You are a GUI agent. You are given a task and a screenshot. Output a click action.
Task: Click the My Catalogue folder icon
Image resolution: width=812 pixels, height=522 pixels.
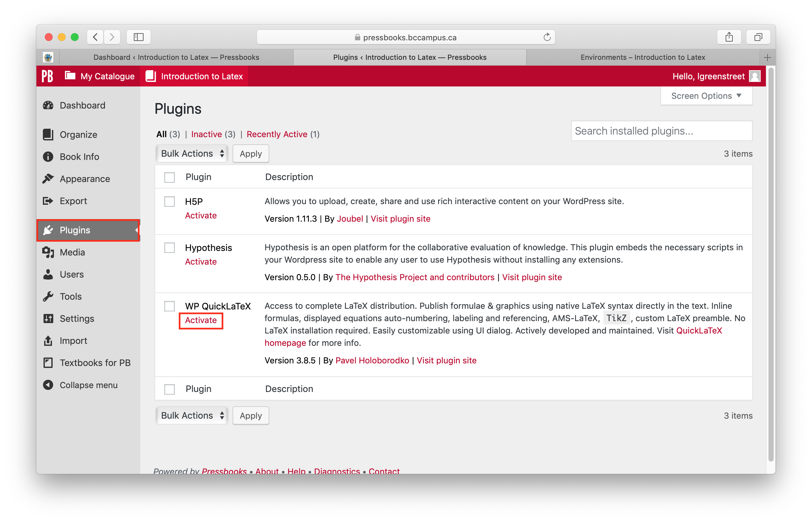(70, 75)
